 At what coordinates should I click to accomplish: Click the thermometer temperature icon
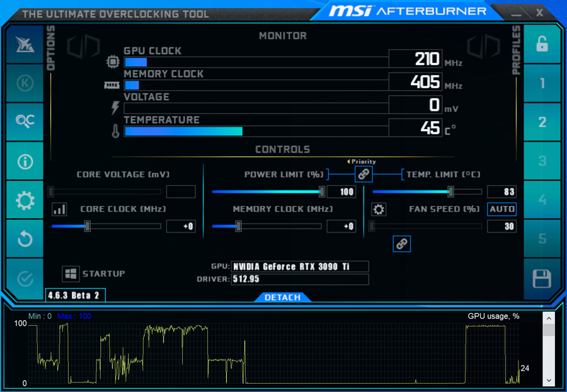coord(115,131)
